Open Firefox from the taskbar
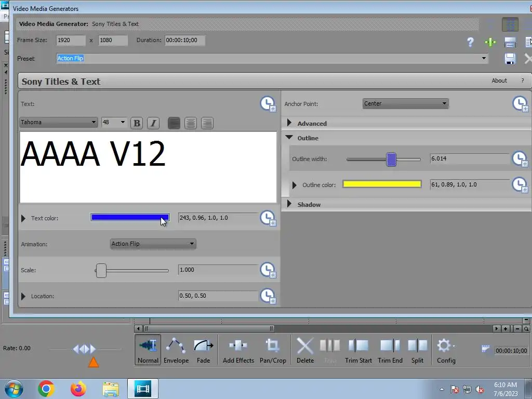The image size is (532, 399). [78, 389]
